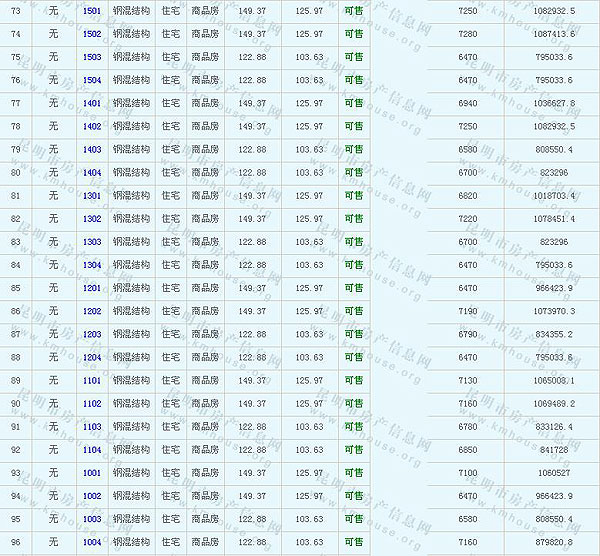Click 可售 status in row 73
Screen dimensions: 600x556
[353, 11]
